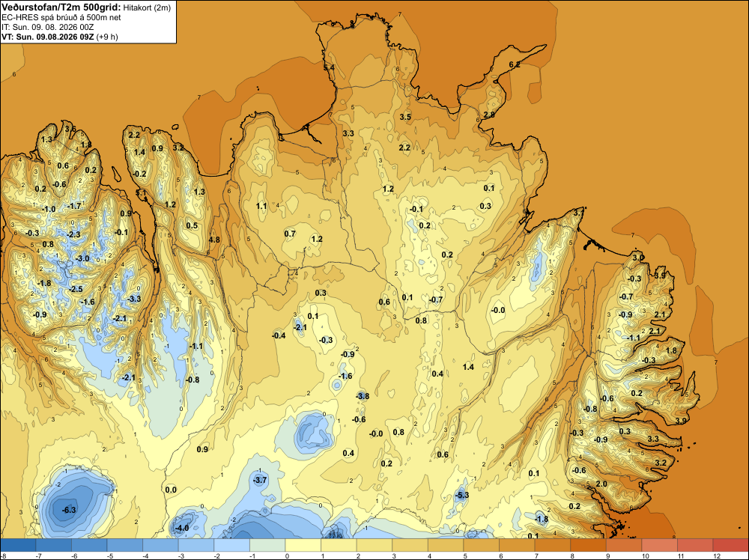Screen dimensions: 749x560
Task: Select the legend swatch between 0 and 1
Action: [x=303, y=545]
